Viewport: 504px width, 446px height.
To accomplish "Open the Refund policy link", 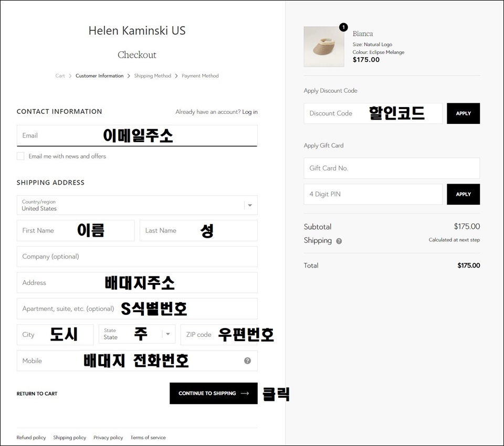I will 31,437.
